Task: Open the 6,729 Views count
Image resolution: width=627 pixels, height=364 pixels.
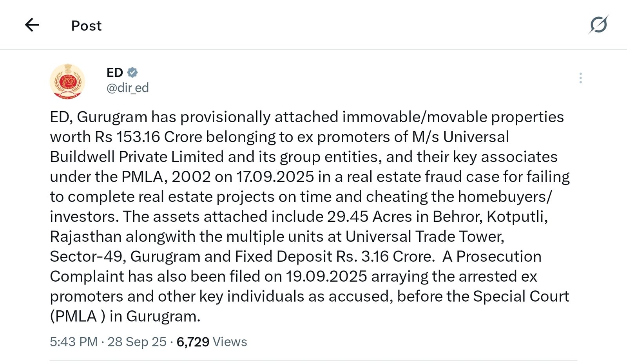Action: (193, 342)
